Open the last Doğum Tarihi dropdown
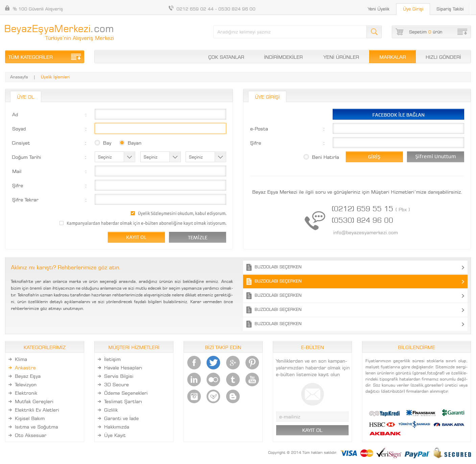 [x=206, y=157]
